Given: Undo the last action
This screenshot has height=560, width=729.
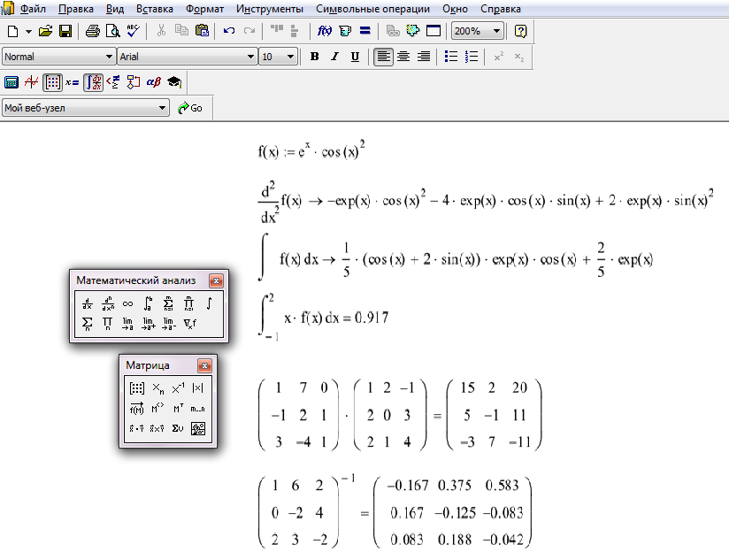Looking at the screenshot, I should click(229, 31).
